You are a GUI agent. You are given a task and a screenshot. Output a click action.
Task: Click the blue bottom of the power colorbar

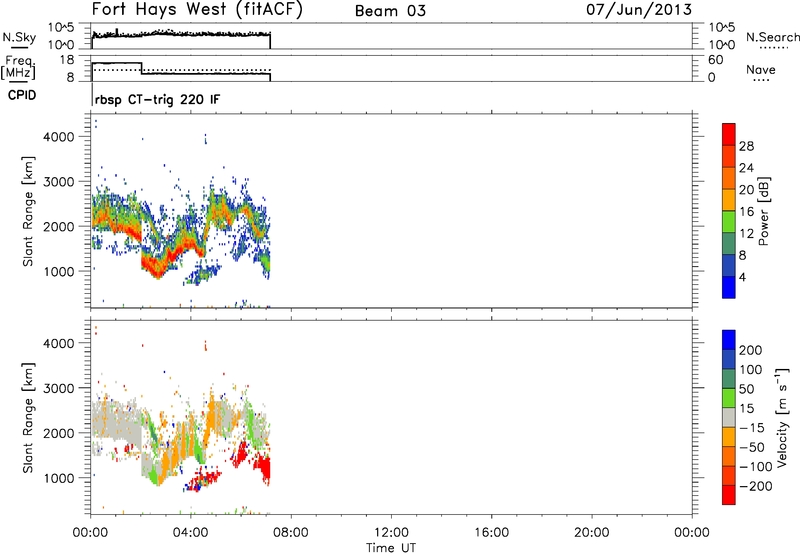coord(729,287)
